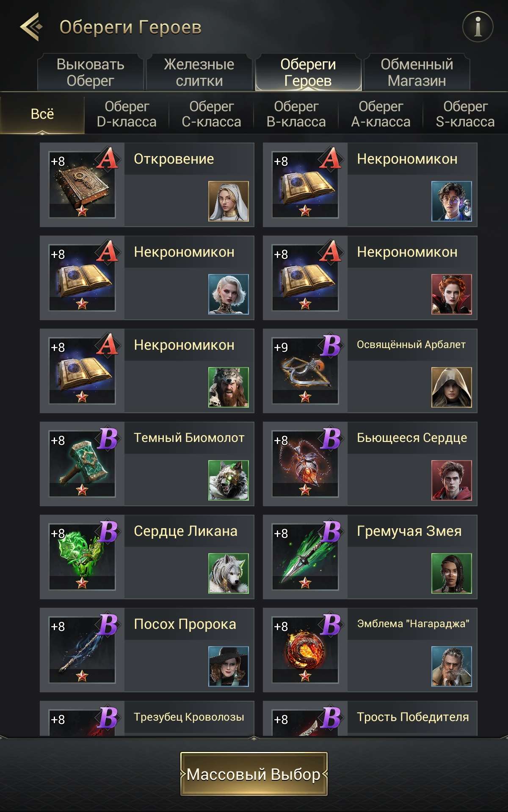Tap the Посох Пророка staff icon
This screenshot has width=508, height=812.
coord(82,650)
